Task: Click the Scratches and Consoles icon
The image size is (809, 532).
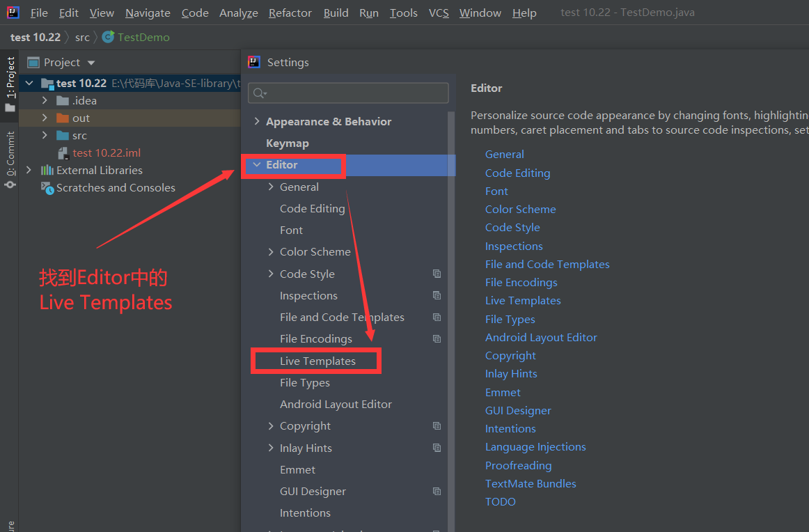Action: [x=47, y=188]
